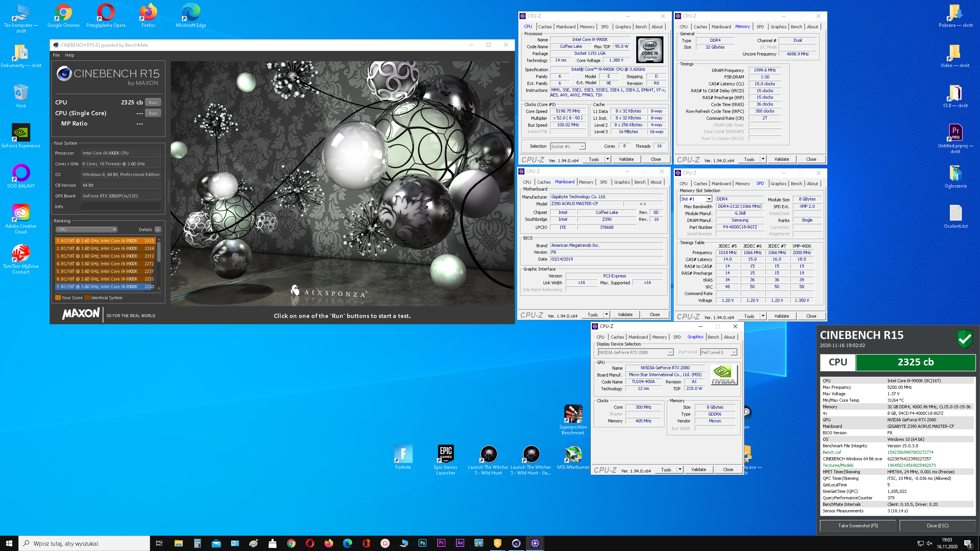Select ranking row 7 with score 2220
Screen dimensions: 980x551
tap(105, 287)
